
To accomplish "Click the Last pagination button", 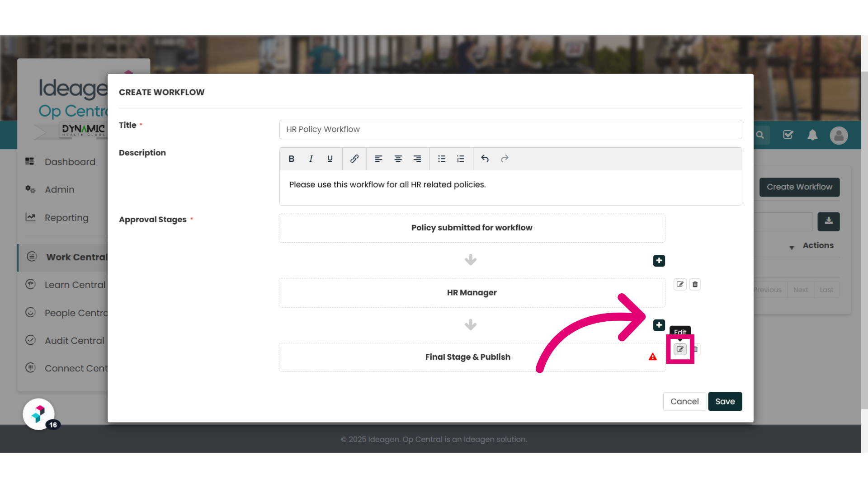I will (826, 290).
